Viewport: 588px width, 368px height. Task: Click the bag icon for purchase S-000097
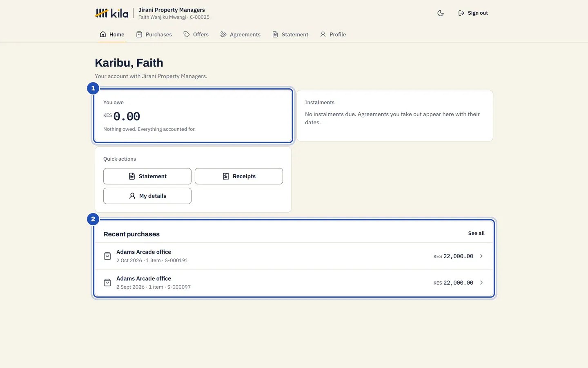(x=107, y=283)
